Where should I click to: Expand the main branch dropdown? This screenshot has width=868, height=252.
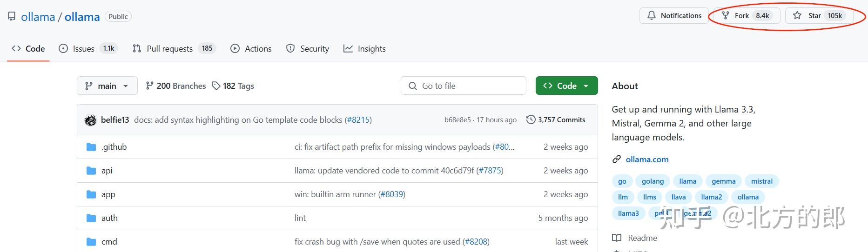pyautogui.click(x=107, y=86)
